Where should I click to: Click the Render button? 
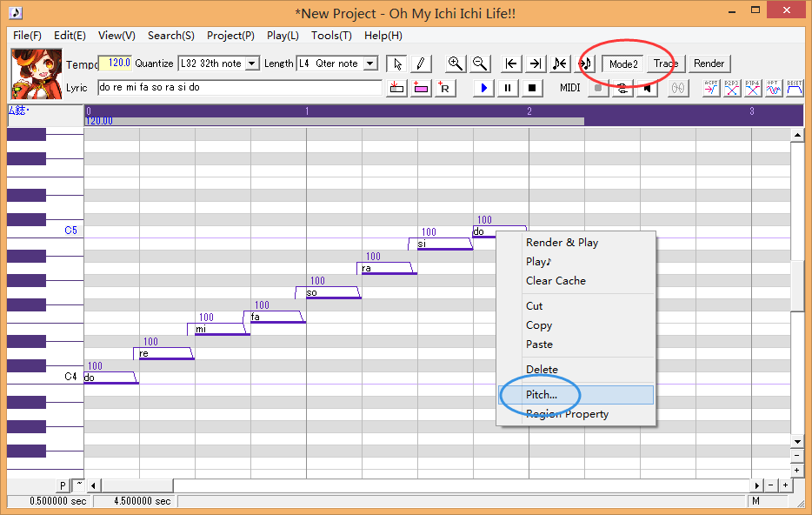pos(709,64)
